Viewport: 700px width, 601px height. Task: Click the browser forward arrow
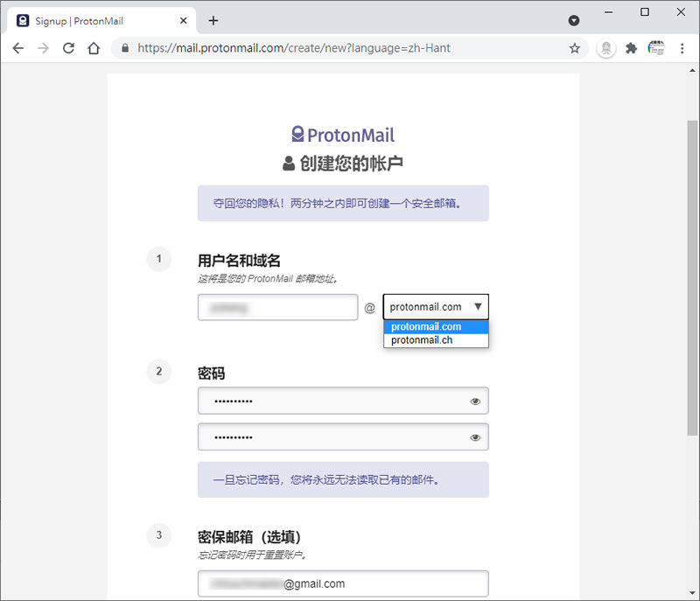43,48
